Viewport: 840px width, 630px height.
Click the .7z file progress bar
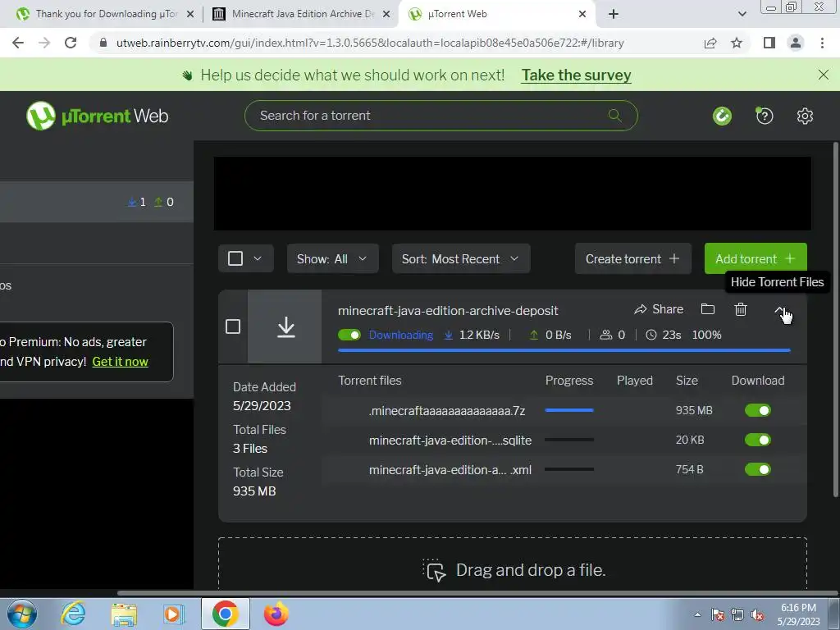pyautogui.click(x=569, y=410)
